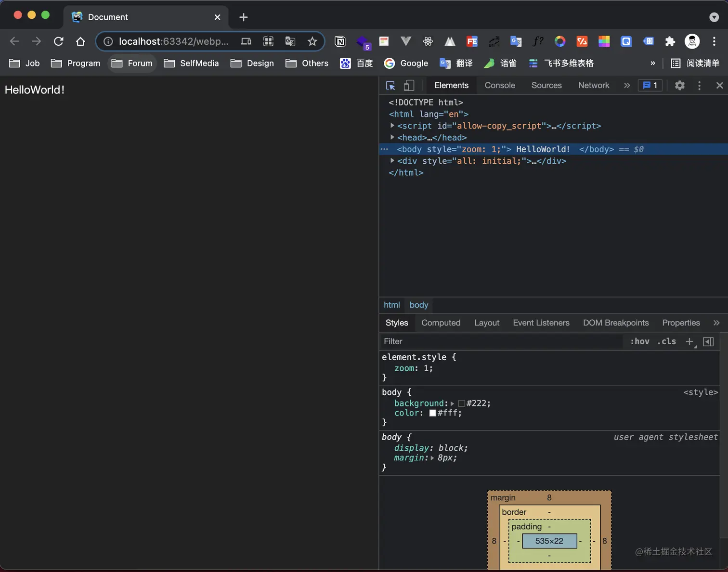728x572 pixels.
Task: Open the #222 background color swatch
Action: (x=461, y=403)
